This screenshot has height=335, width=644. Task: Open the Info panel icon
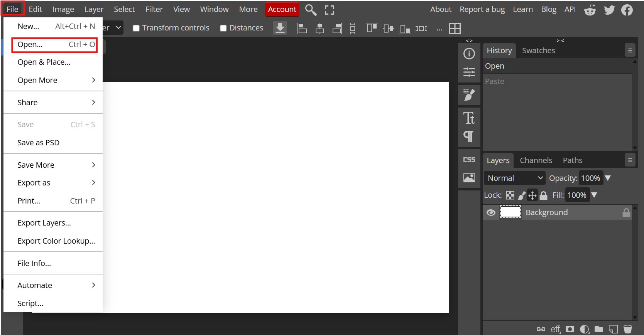click(x=469, y=54)
